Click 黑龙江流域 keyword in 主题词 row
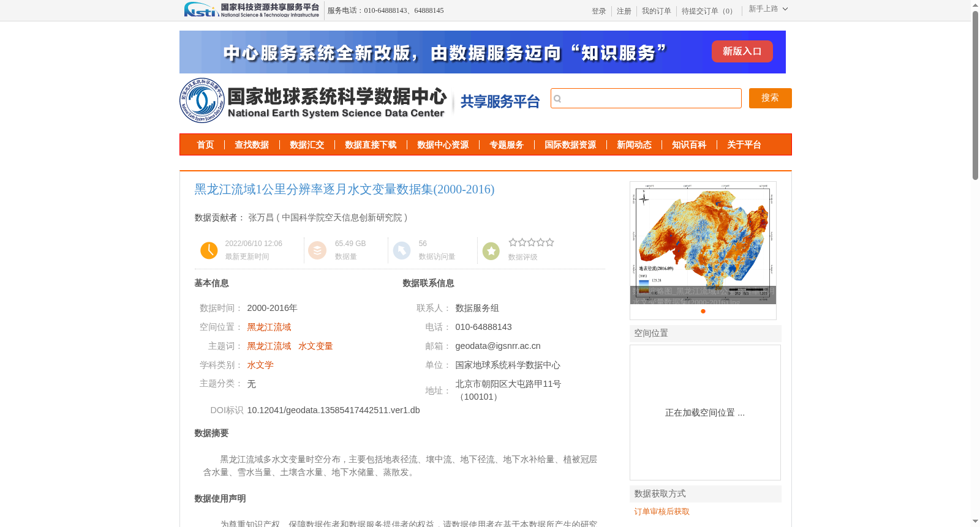This screenshot has width=980, height=527. click(x=269, y=346)
